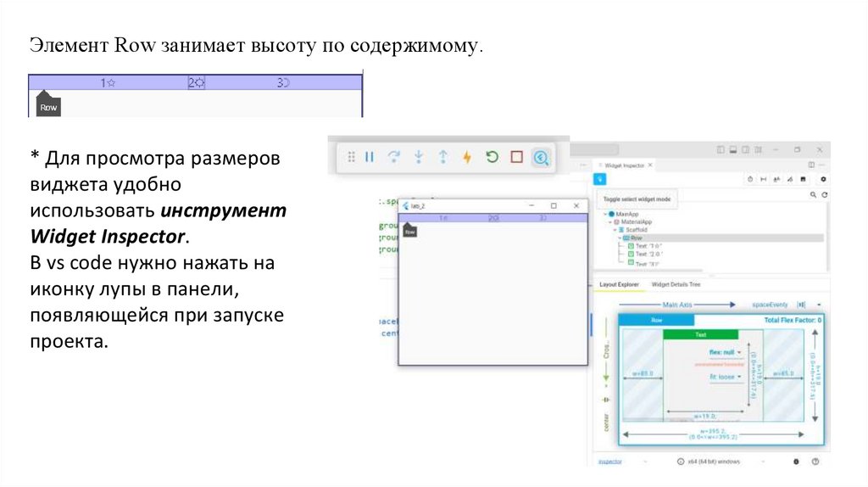Select the Layout Explorer tab

[x=619, y=285]
